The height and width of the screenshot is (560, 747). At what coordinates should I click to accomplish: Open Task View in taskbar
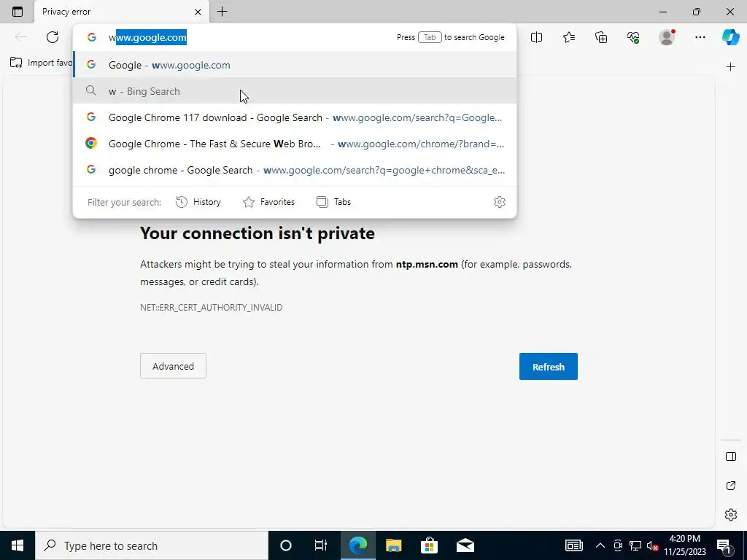(321, 545)
